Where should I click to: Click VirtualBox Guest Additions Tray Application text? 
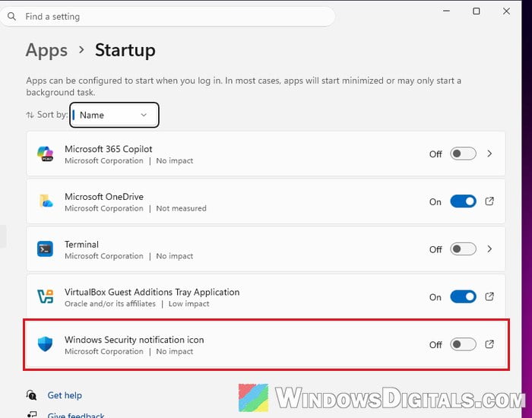point(152,292)
